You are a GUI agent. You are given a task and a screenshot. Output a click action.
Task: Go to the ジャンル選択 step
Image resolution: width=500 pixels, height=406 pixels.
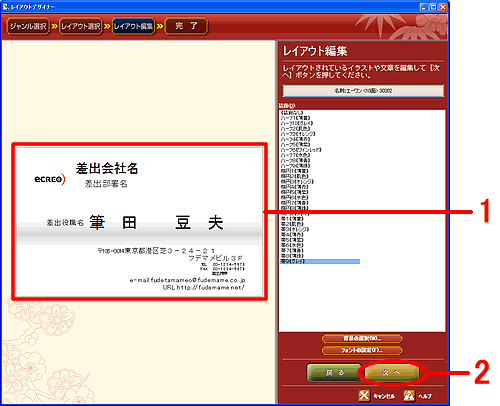click(28, 26)
